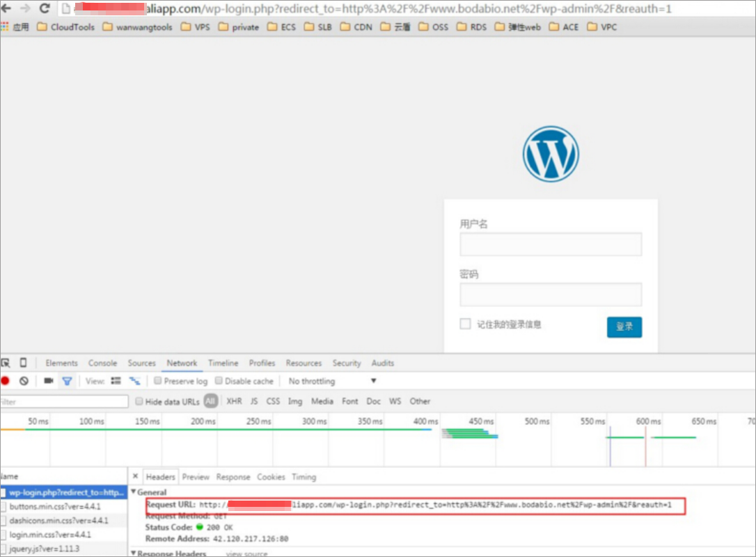This screenshot has height=557, width=756.
Task: Open the CDN bookmark folder
Action: (356, 27)
